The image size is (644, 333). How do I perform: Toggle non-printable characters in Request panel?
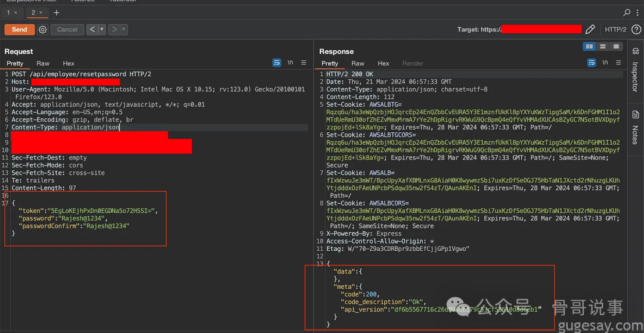[290, 63]
